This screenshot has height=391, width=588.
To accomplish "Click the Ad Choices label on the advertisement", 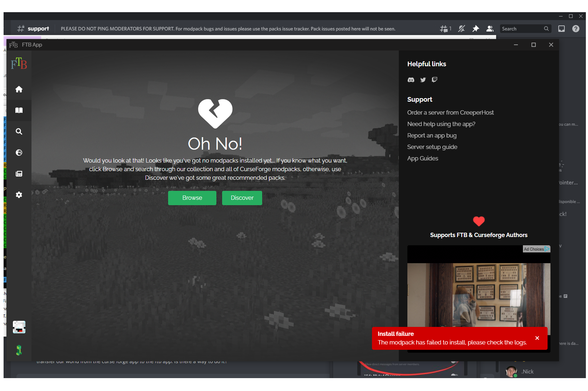I will pyautogui.click(x=536, y=249).
